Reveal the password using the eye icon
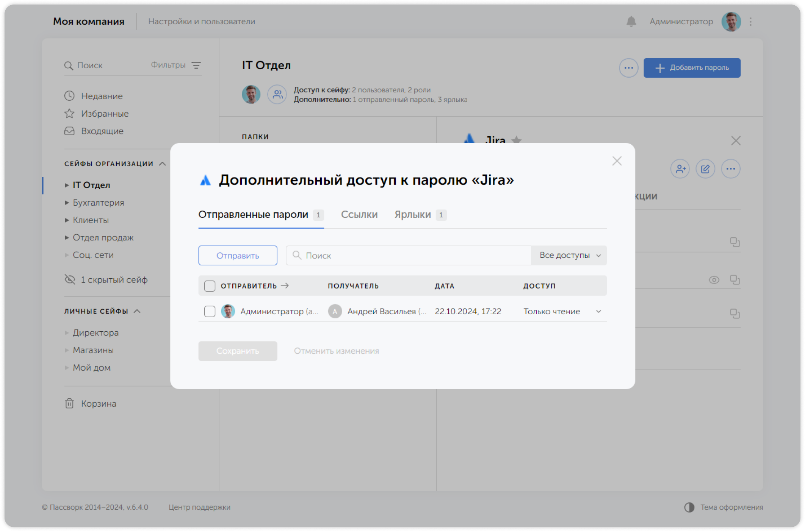 point(714,280)
